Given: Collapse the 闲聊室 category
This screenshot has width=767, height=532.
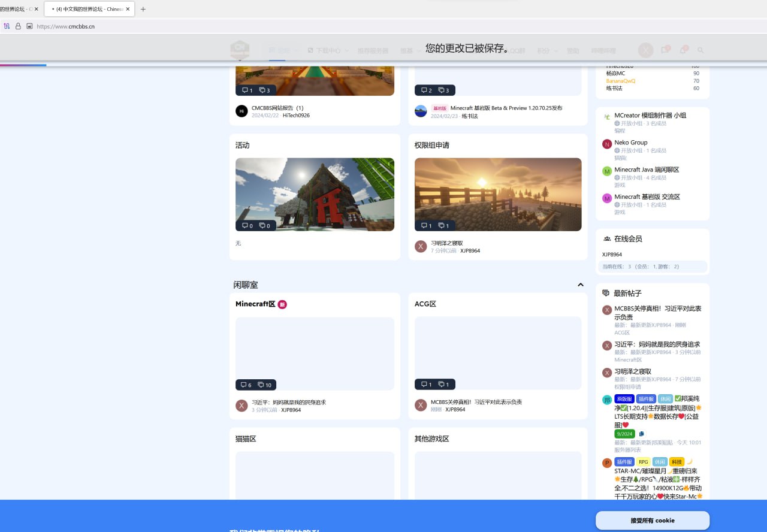Looking at the screenshot, I should (x=580, y=285).
